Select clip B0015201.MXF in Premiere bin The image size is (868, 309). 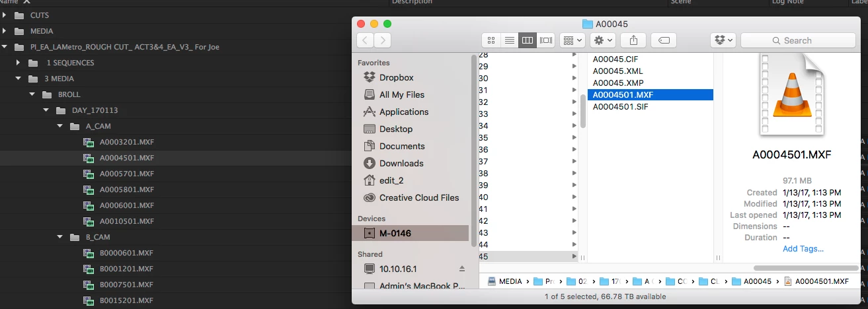(x=126, y=300)
